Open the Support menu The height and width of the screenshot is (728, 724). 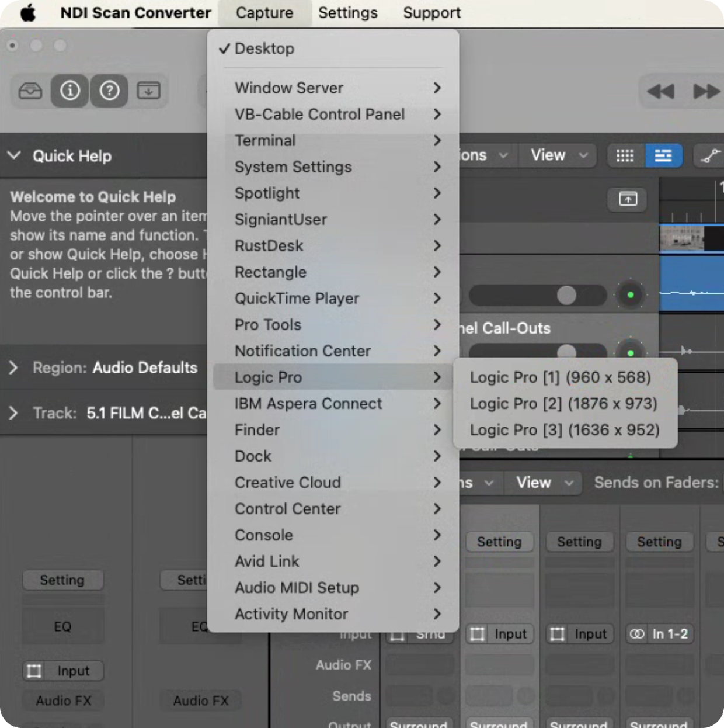[x=431, y=13]
